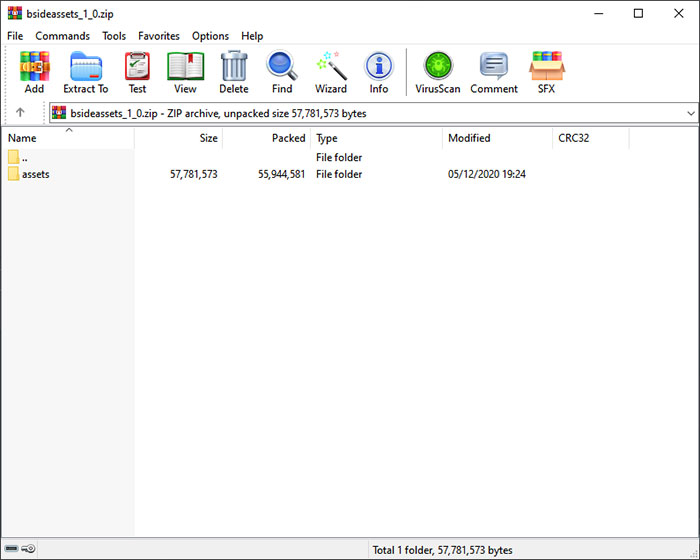Start VirusScan on the archive

(x=437, y=72)
